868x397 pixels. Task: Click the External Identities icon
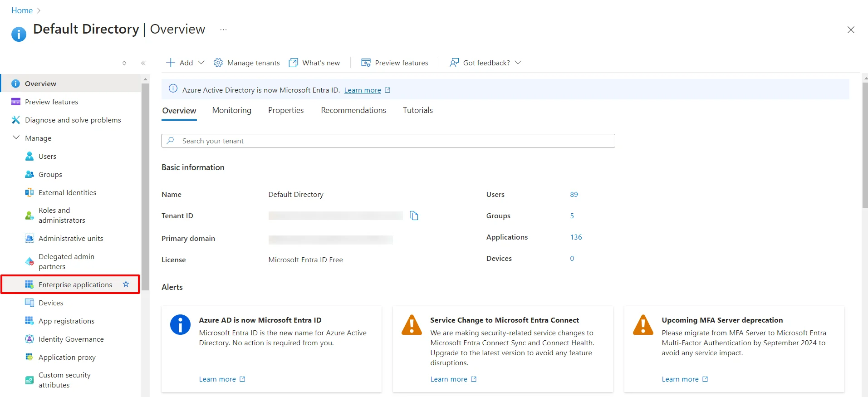pos(29,192)
